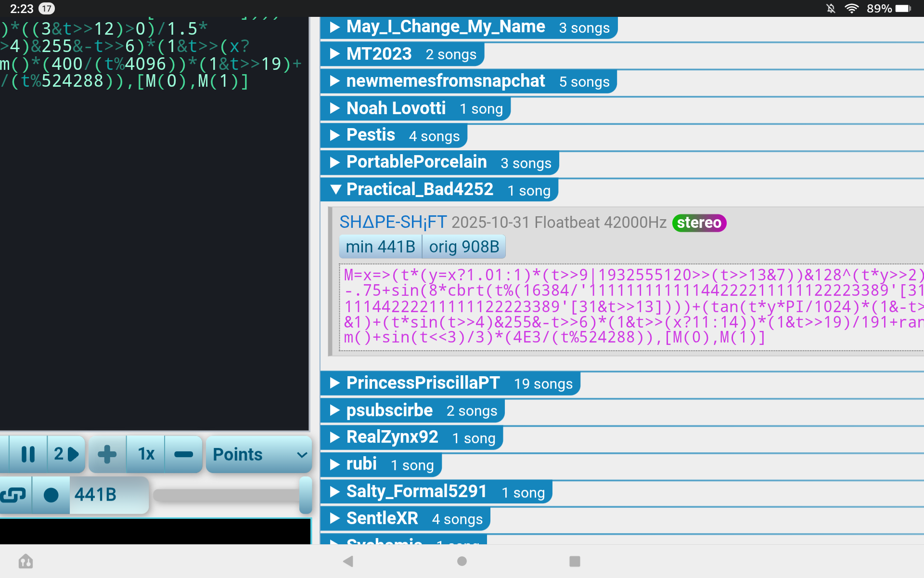Image resolution: width=924 pixels, height=578 pixels.
Task: Load the orig 908B version
Action: 464,247
